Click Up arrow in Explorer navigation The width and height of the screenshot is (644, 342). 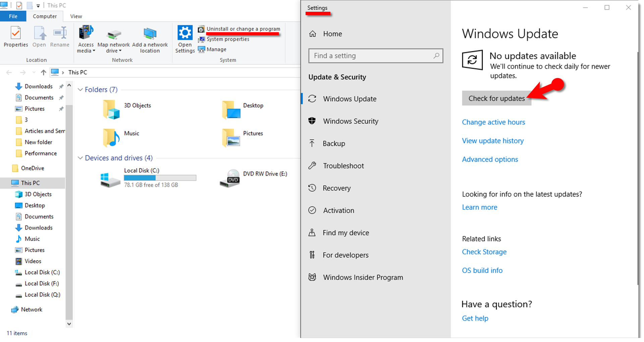43,72
